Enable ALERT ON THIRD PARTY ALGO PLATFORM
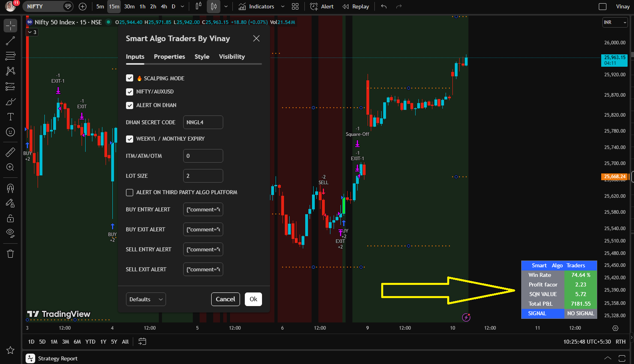This screenshot has width=634, height=364. click(x=130, y=193)
